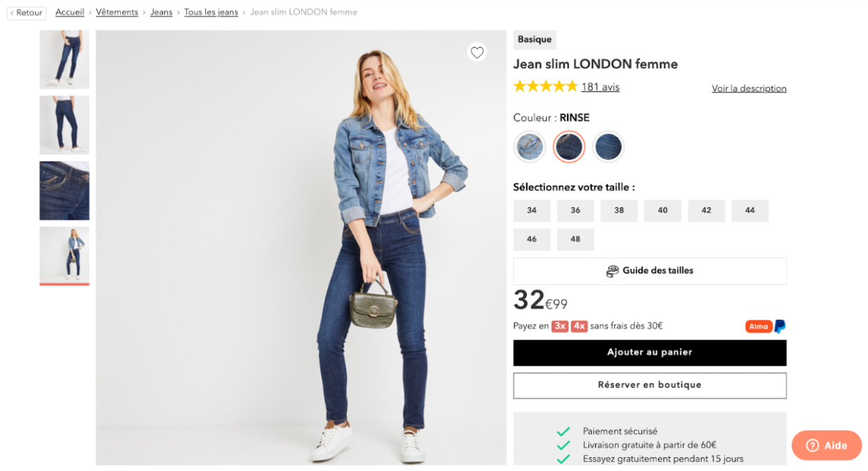868x471 pixels.
Task: Click the Retour back control
Action: point(26,12)
